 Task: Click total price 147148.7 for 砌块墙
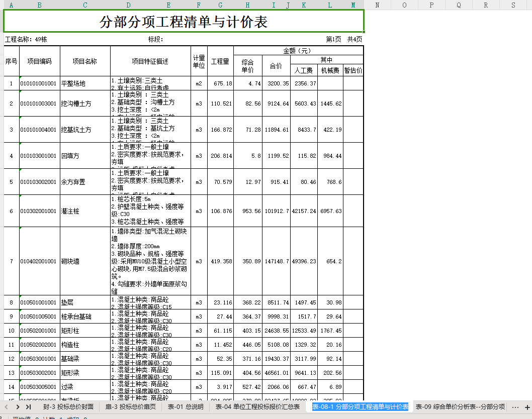coord(276,261)
